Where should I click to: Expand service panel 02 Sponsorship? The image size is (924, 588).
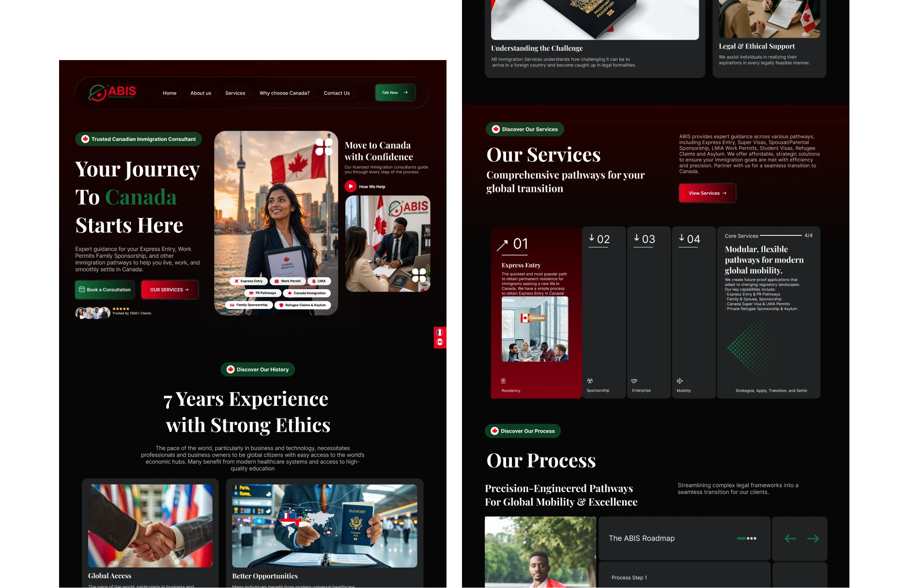click(x=604, y=312)
